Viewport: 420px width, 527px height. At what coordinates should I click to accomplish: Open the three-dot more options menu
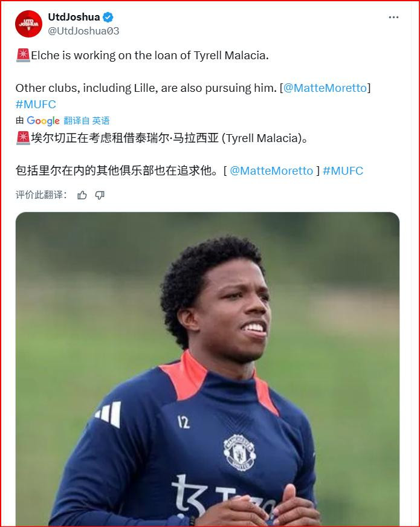pos(393,17)
